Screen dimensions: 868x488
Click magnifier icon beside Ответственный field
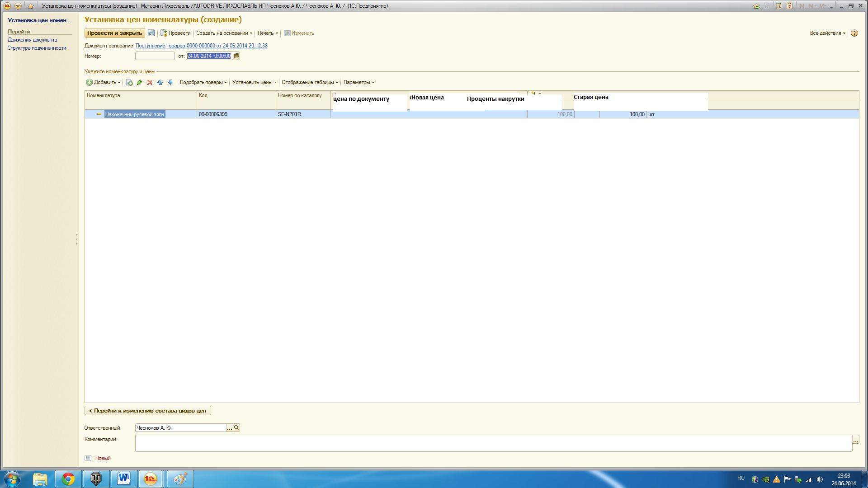[x=236, y=427]
